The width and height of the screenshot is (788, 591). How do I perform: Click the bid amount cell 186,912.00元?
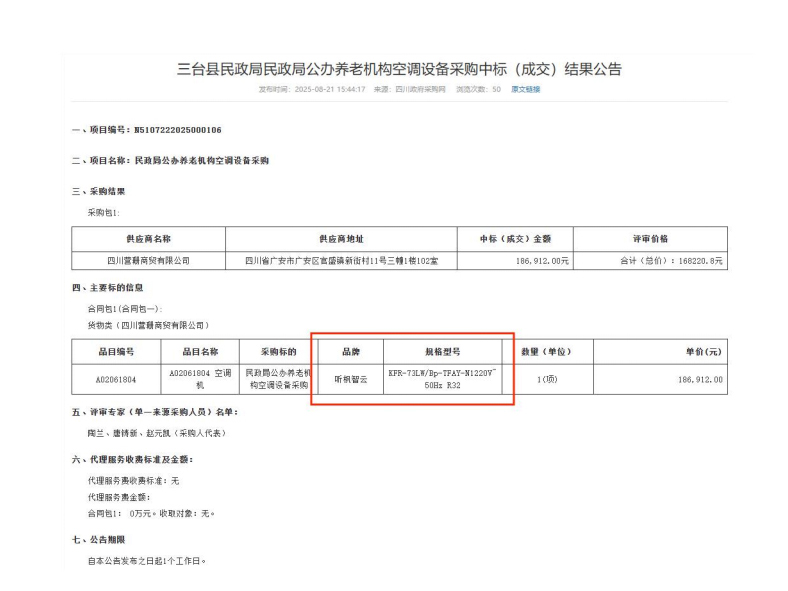tap(515, 261)
